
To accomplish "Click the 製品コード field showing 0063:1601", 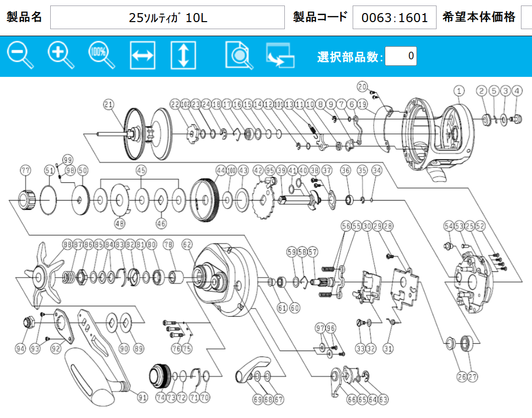I will pos(394,18).
